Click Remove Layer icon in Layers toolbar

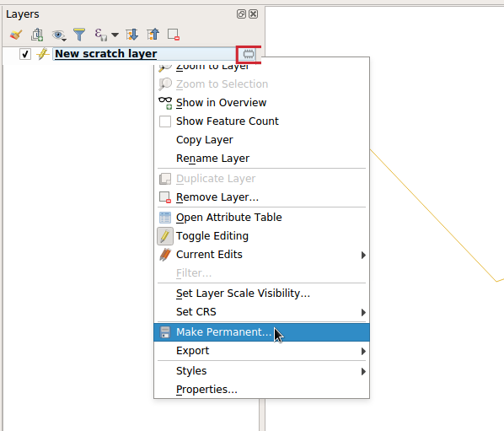tap(174, 35)
